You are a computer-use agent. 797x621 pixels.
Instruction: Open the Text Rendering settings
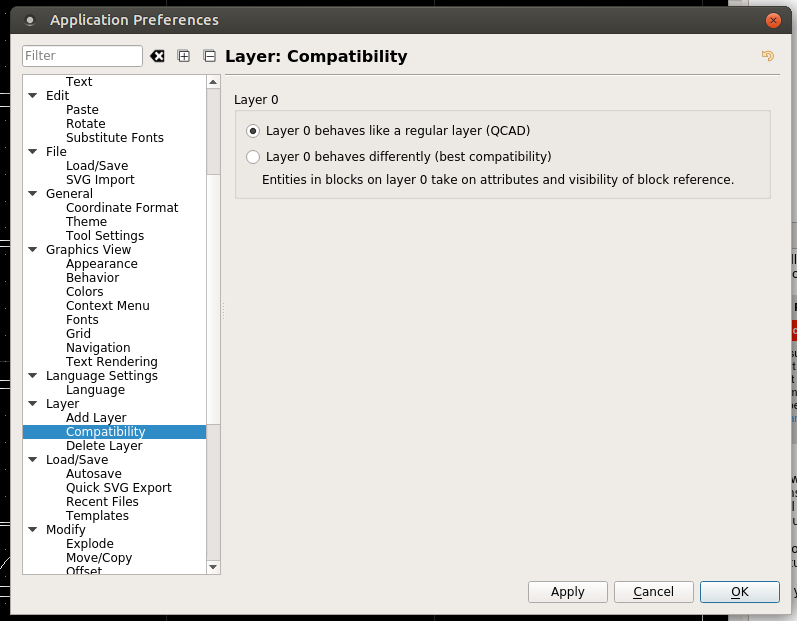tap(111, 362)
